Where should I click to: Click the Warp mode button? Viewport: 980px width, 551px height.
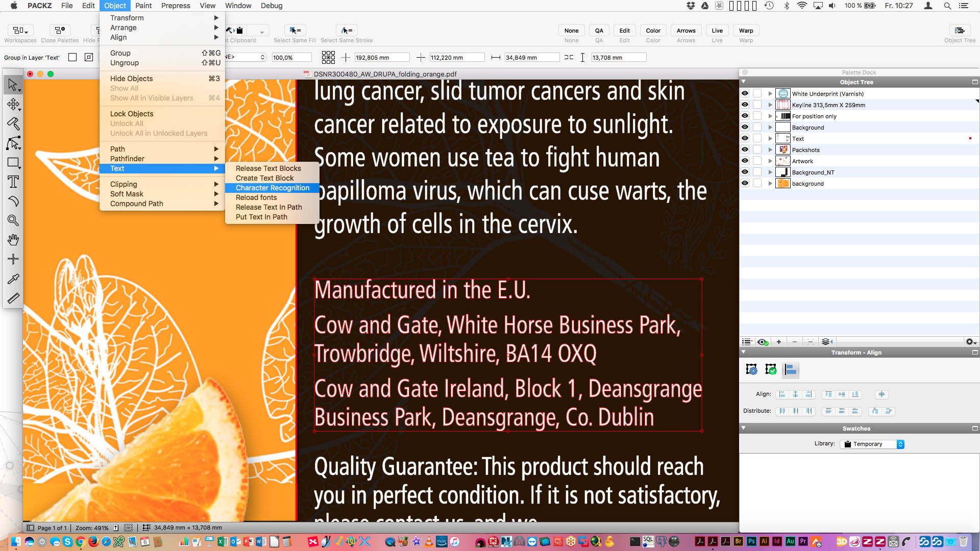pyautogui.click(x=746, y=31)
